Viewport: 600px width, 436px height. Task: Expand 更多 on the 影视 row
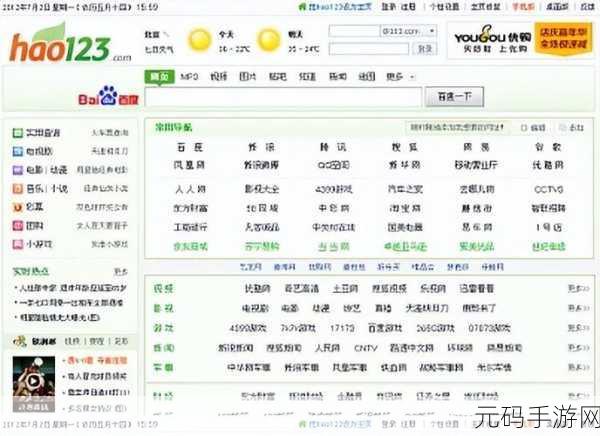578,308
